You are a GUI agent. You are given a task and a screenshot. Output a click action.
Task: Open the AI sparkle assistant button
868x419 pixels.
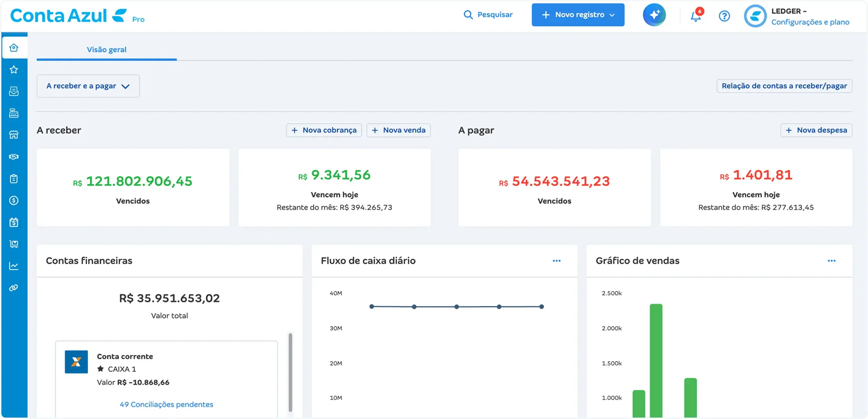click(654, 15)
